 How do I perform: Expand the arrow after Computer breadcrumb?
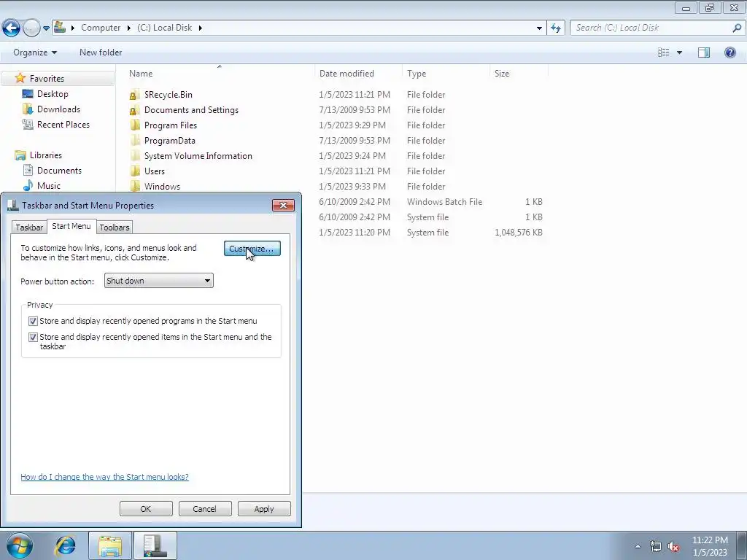click(x=128, y=28)
